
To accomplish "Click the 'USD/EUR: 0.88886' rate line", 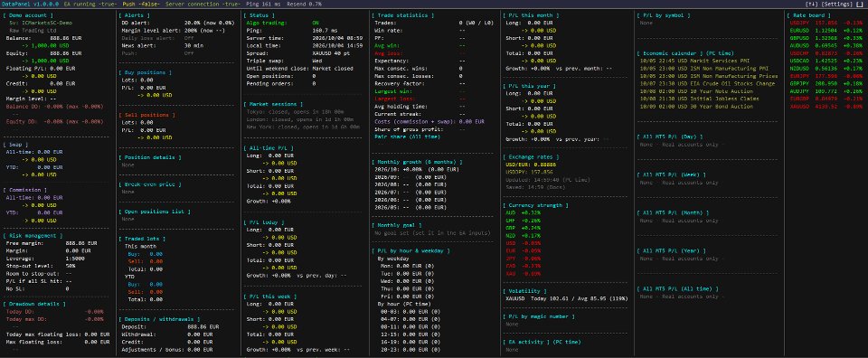I will (531, 165).
